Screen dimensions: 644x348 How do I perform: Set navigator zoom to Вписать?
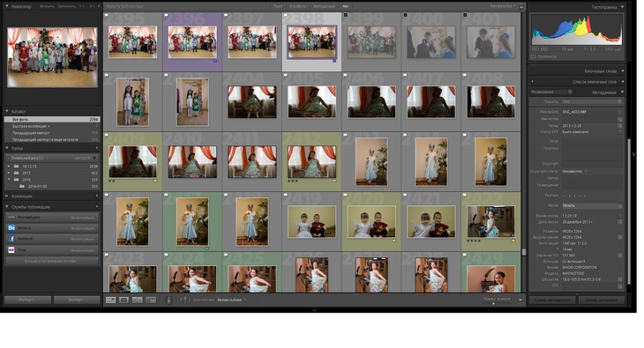click(47, 6)
